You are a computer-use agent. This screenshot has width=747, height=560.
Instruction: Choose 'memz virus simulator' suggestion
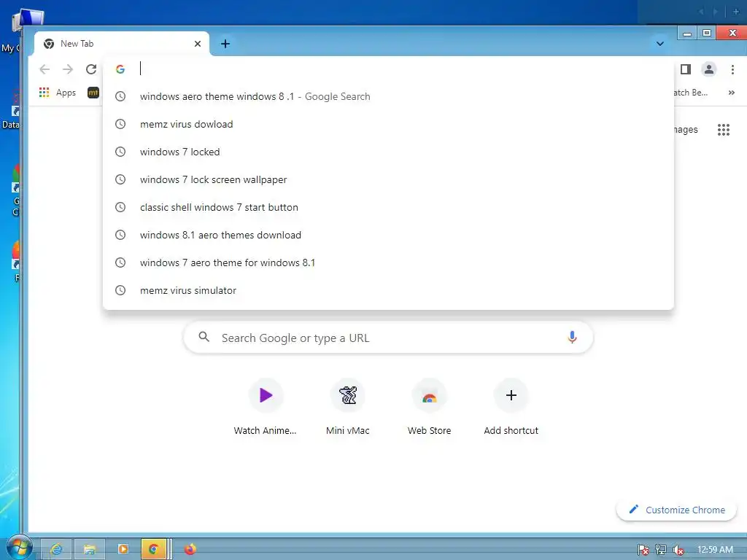[x=388, y=290]
